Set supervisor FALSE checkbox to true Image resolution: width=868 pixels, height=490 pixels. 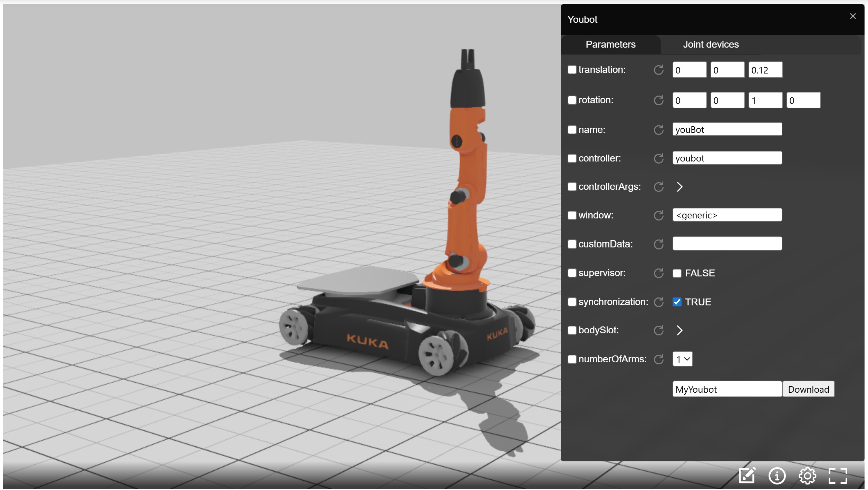[677, 273]
